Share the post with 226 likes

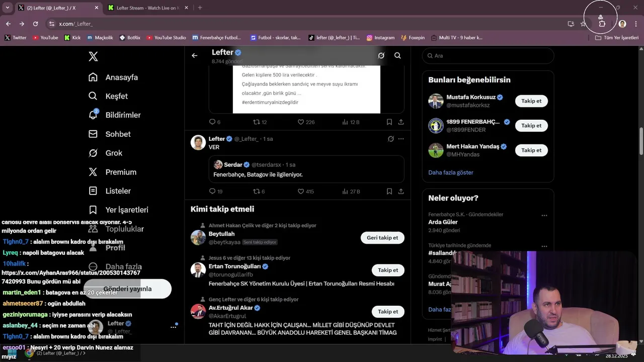pos(401,122)
